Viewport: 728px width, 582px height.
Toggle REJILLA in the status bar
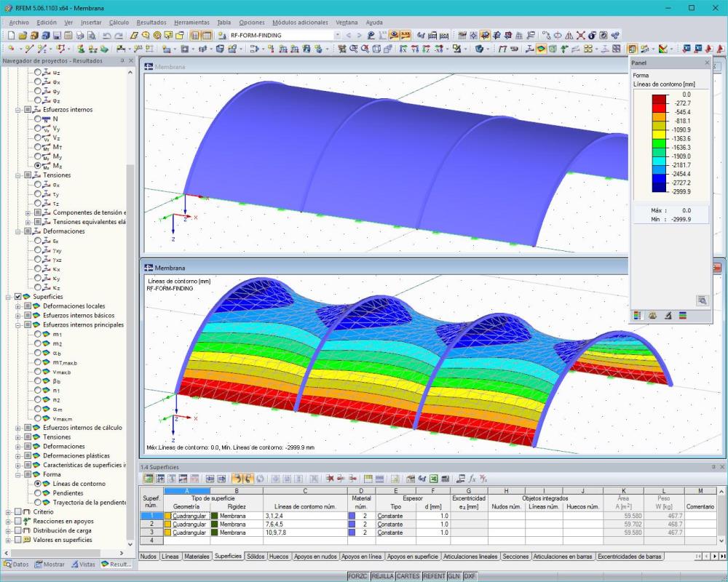point(383,575)
